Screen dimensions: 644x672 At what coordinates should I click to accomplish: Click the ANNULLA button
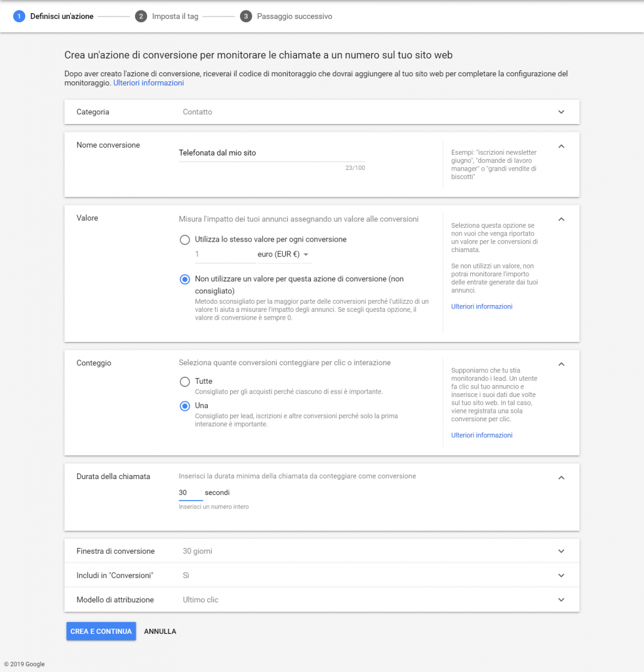click(x=160, y=631)
